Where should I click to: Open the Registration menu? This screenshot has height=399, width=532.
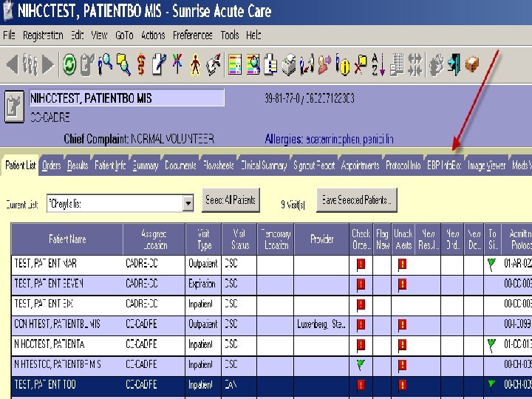tap(43, 35)
